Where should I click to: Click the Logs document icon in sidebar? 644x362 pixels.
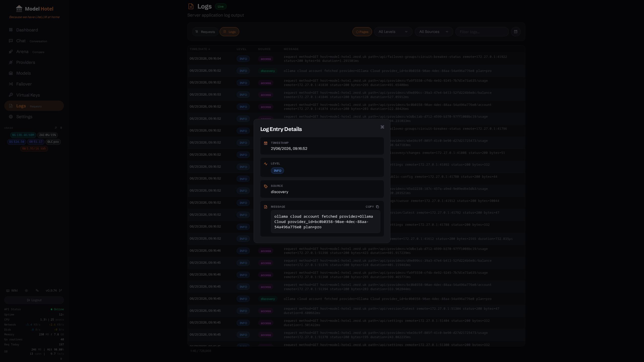click(x=11, y=106)
